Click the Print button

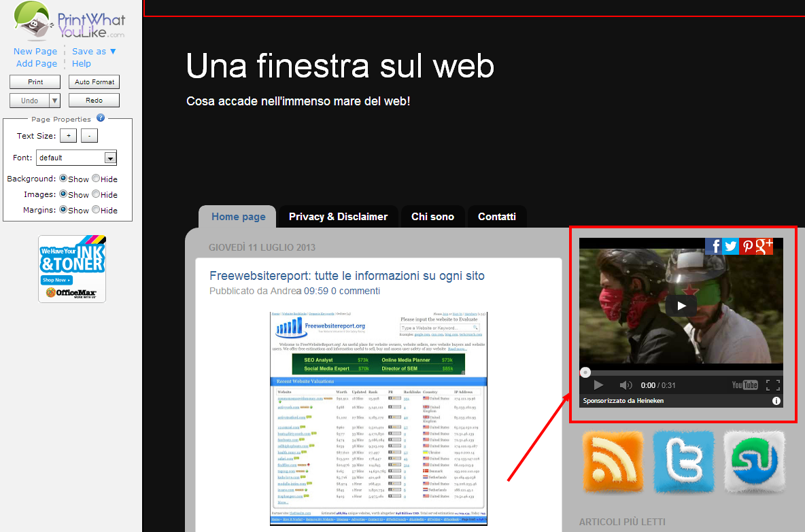pyautogui.click(x=35, y=82)
